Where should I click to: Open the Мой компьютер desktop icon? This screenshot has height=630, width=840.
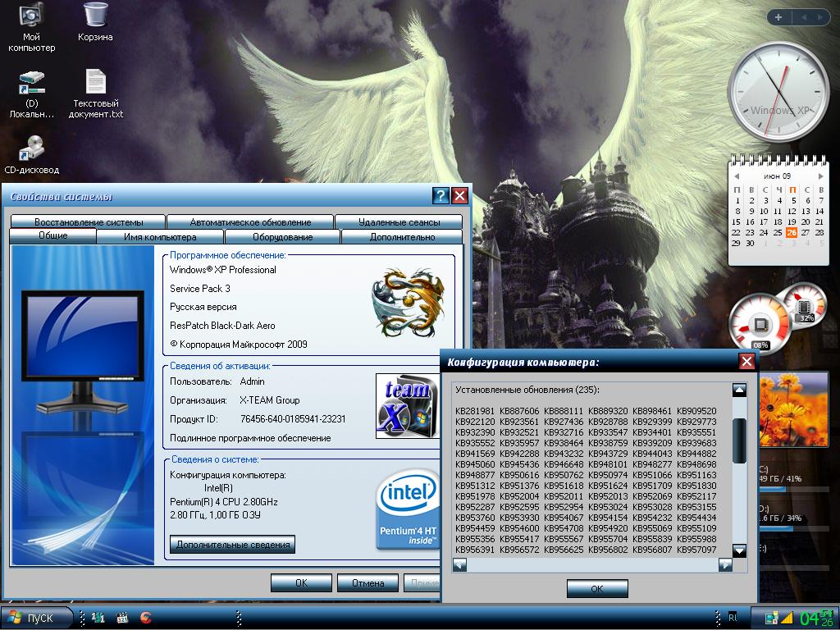[31, 27]
